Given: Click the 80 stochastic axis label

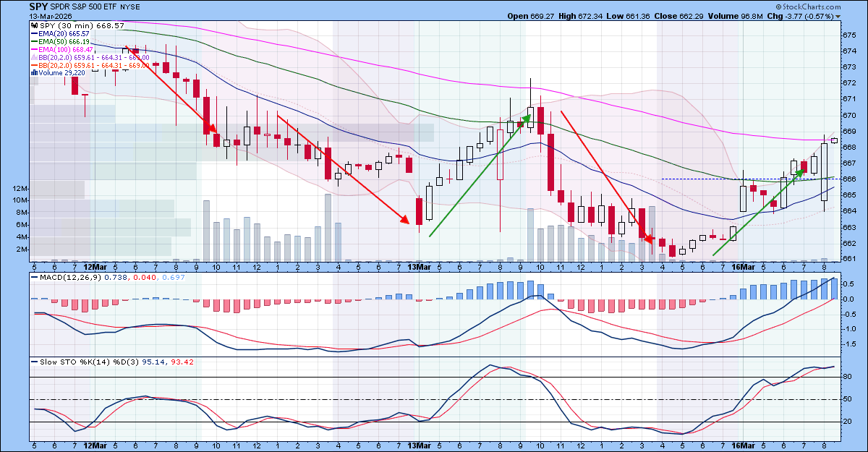Looking at the screenshot, I should point(848,377).
